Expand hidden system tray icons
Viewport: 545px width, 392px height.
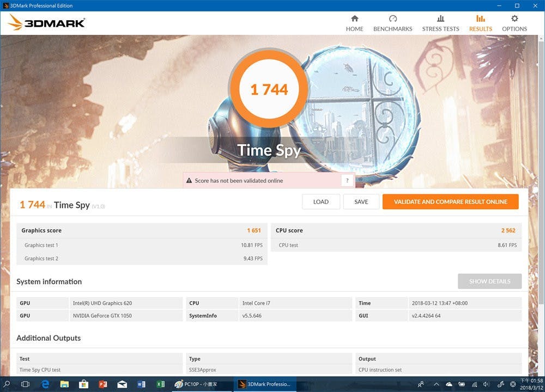(436, 384)
